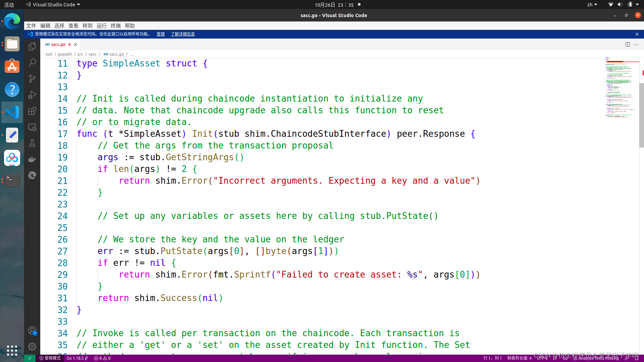Change LF end of line sequence
644x362 pixels.
tap(555, 358)
